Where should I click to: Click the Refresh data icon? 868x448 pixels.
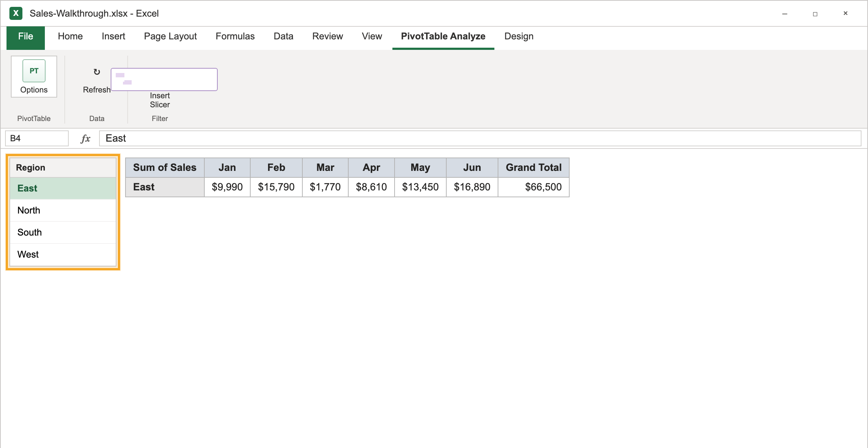(x=97, y=72)
